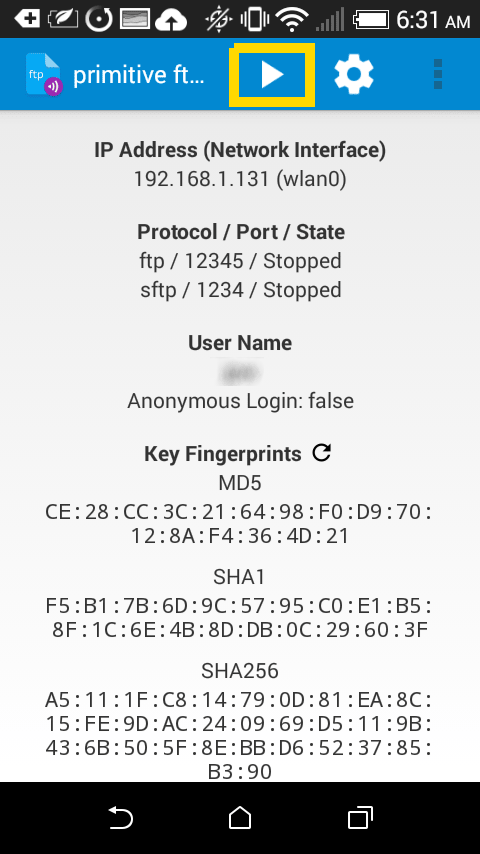Tap the primitive ftpd app logo
Viewport: 480px width, 854px height.
[44, 75]
